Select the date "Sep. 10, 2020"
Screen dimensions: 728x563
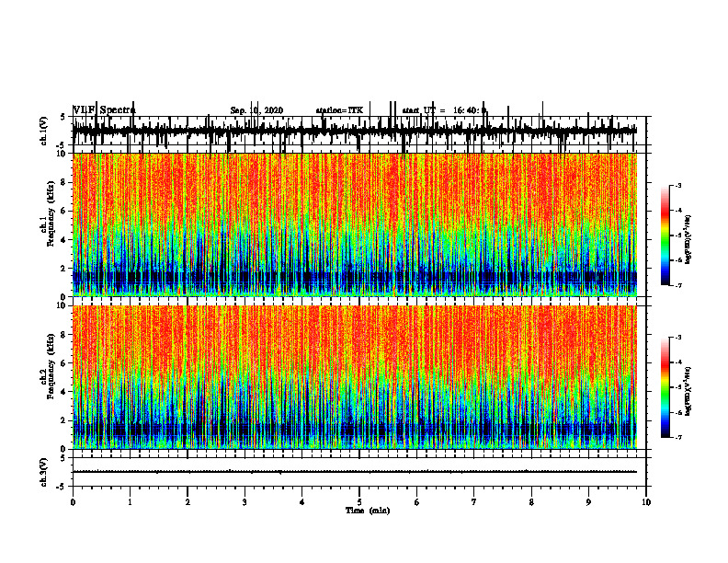pyautogui.click(x=256, y=110)
